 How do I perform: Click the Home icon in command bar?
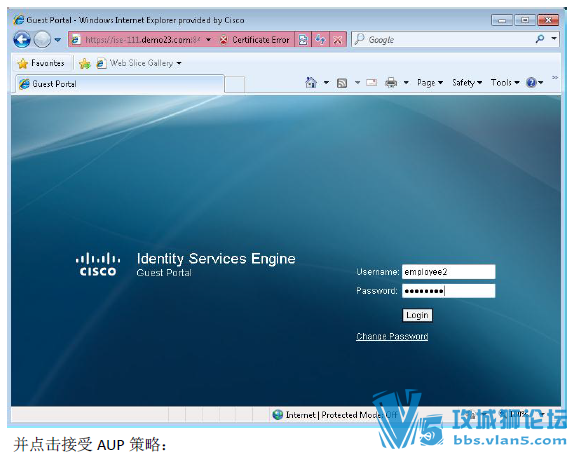[311, 82]
